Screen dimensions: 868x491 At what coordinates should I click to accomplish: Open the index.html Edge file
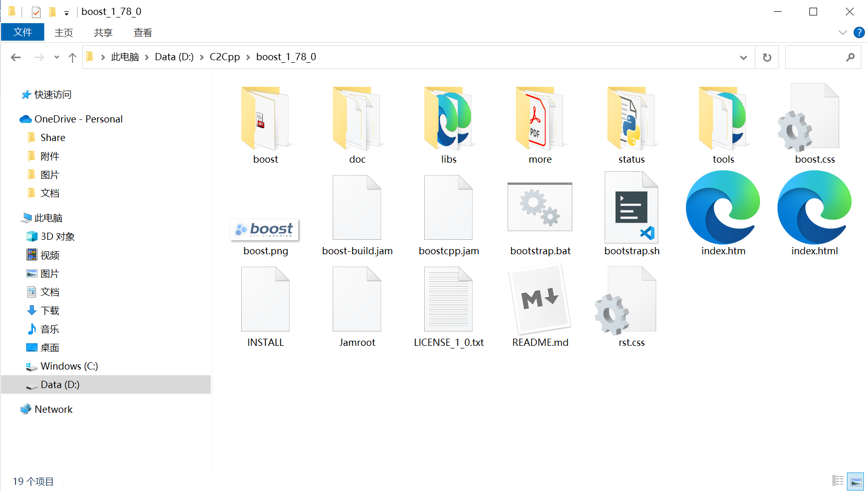pyautogui.click(x=815, y=208)
